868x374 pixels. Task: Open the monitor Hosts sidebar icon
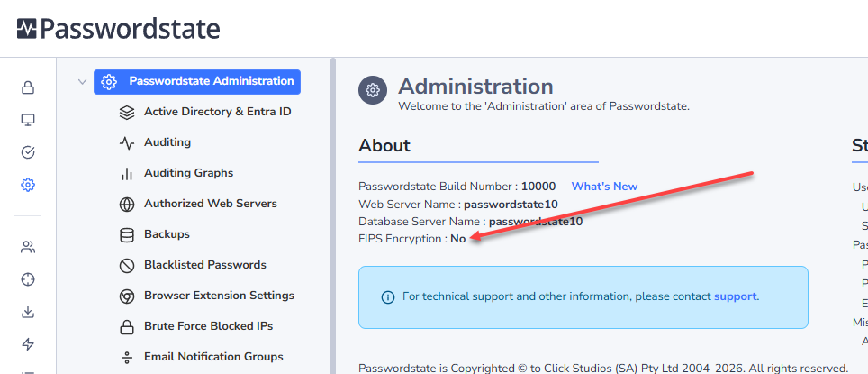(x=28, y=120)
